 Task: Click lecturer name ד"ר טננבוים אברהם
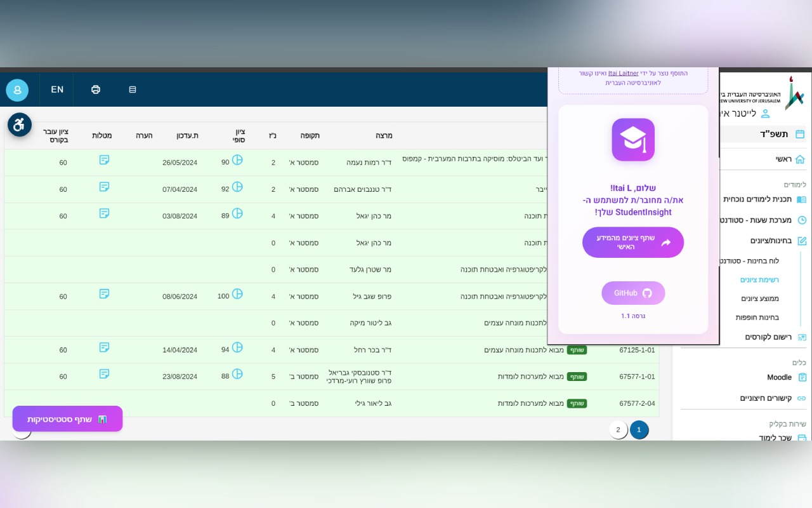(363, 189)
